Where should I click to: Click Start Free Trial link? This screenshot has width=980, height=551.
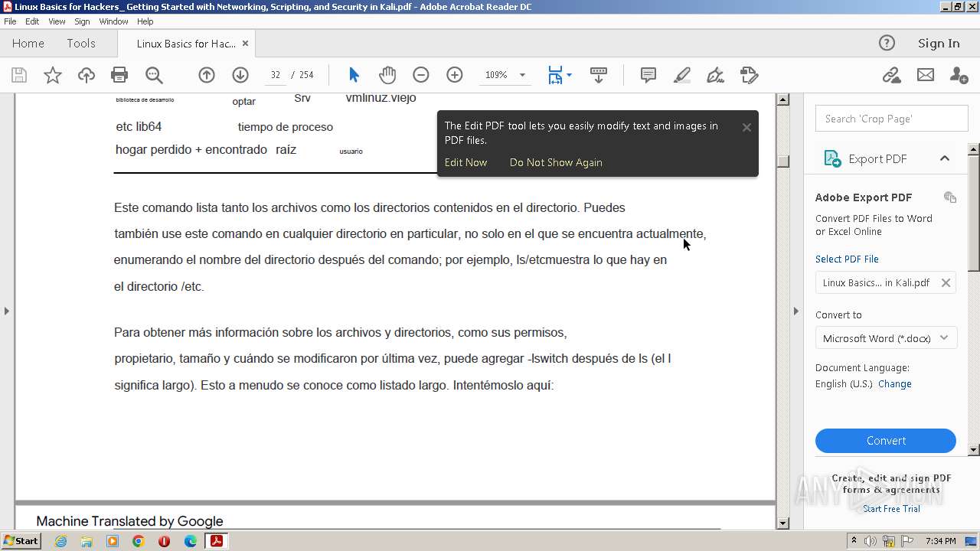pyautogui.click(x=891, y=509)
